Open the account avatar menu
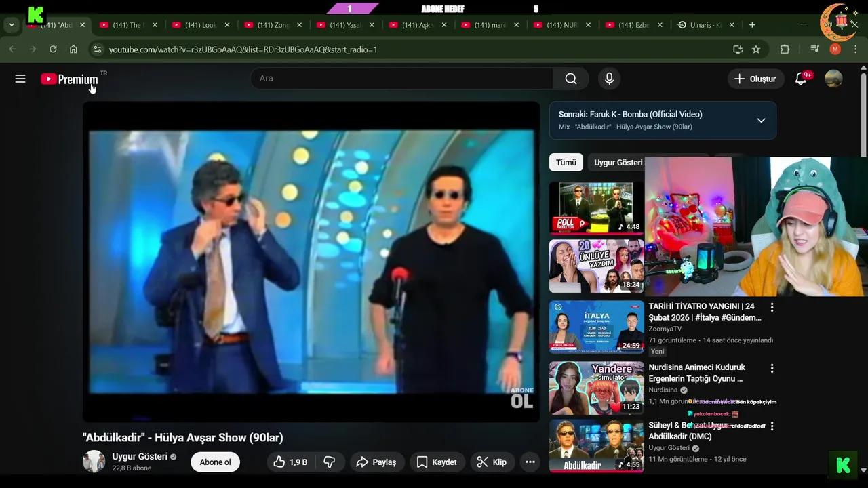 833,79
